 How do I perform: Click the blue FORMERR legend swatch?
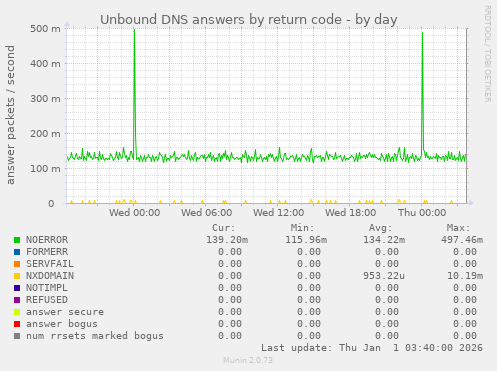(x=17, y=252)
